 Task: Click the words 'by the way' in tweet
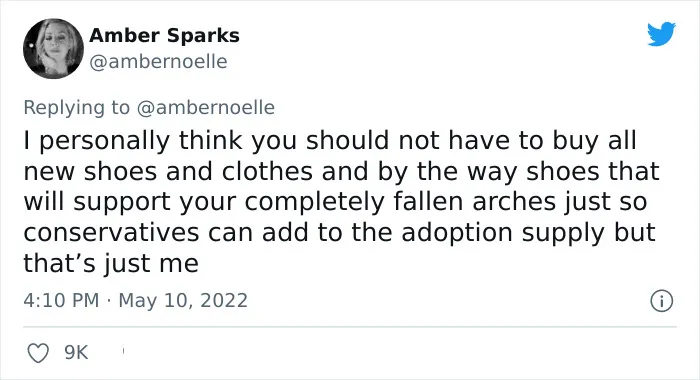(448, 172)
